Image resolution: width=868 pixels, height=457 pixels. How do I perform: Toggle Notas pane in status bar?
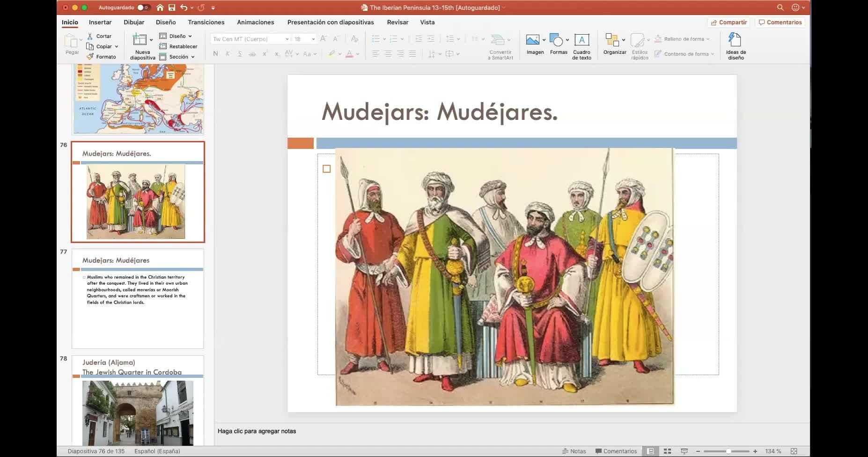point(574,451)
